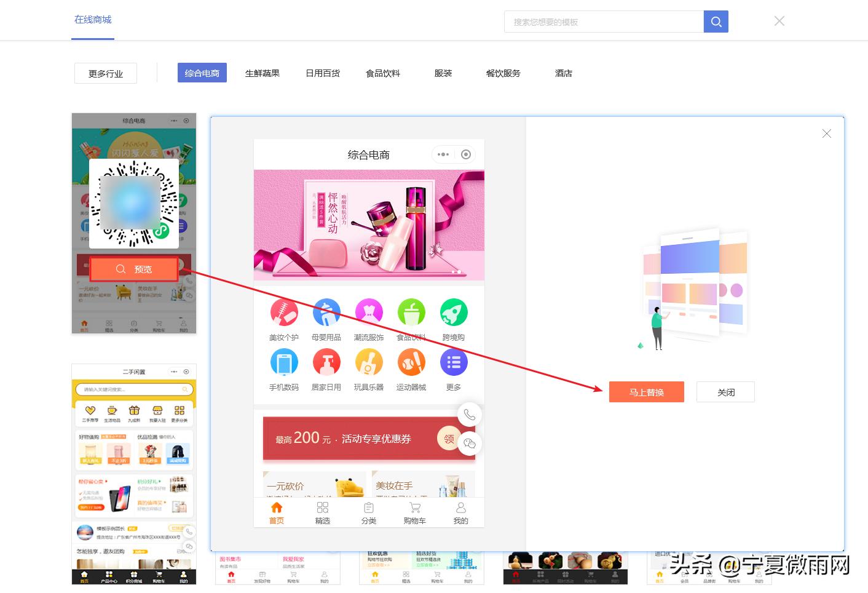The width and height of the screenshot is (868, 593).
Task: Select the 美妆个护 category icon
Action: (x=284, y=312)
